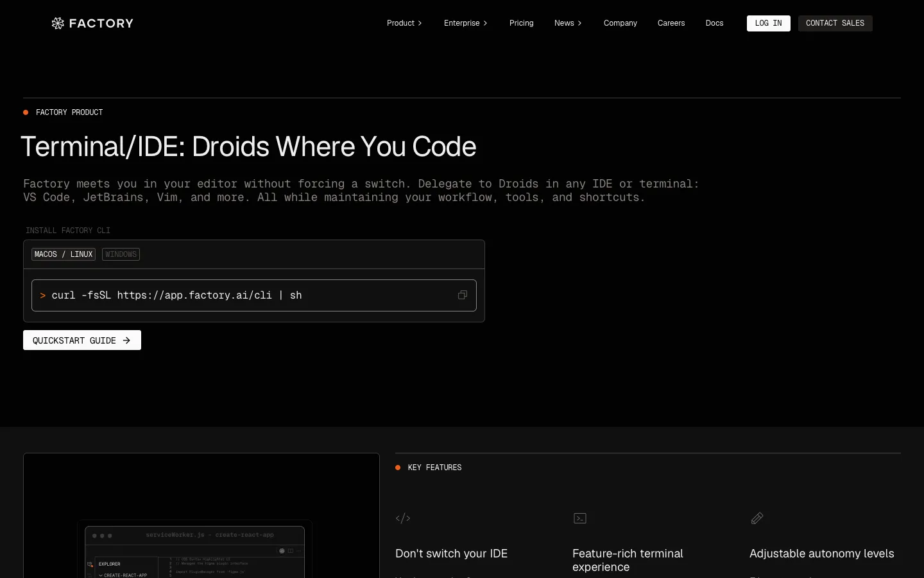
Task: Click the curl command text box
Action: 254,295
